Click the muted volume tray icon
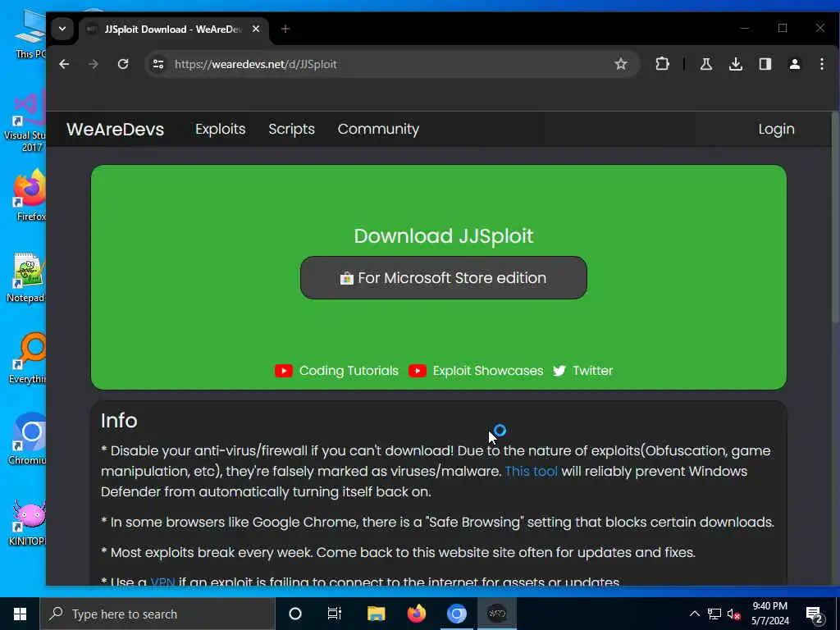Image resolution: width=840 pixels, height=630 pixels. pyautogui.click(x=734, y=614)
